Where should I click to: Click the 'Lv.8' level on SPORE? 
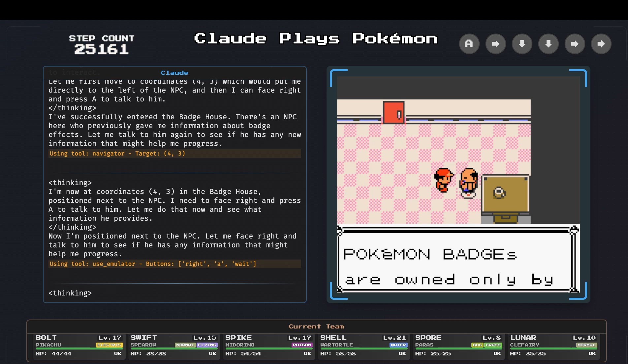click(x=491, y=338)
